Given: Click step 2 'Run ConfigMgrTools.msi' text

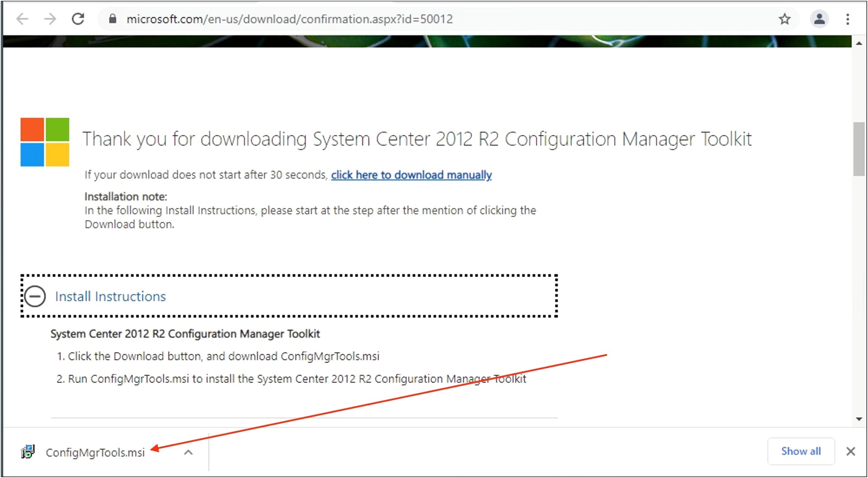Looking at the screenshot, I should [x=291, y=379].
